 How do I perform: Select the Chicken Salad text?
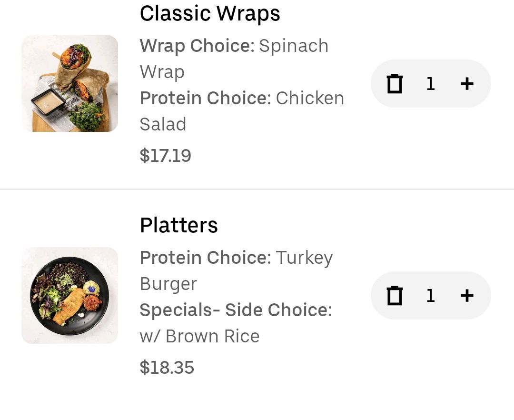pos(242,111)
